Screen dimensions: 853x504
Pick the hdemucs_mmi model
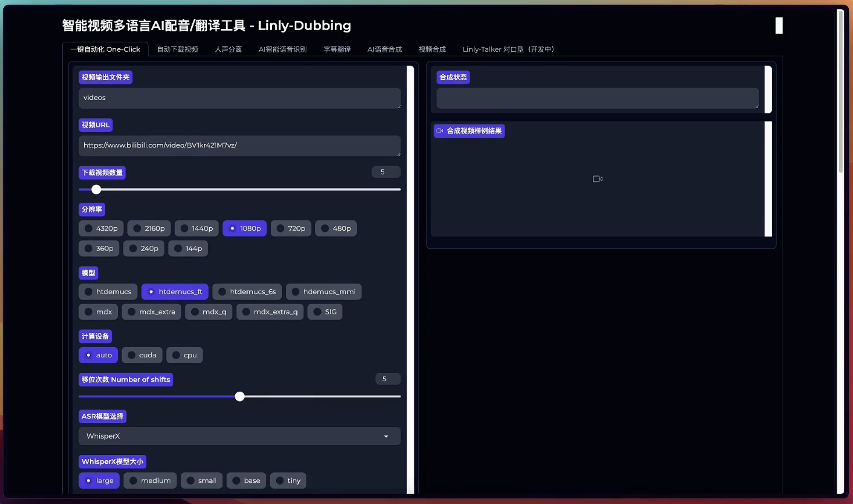[323, 292]
